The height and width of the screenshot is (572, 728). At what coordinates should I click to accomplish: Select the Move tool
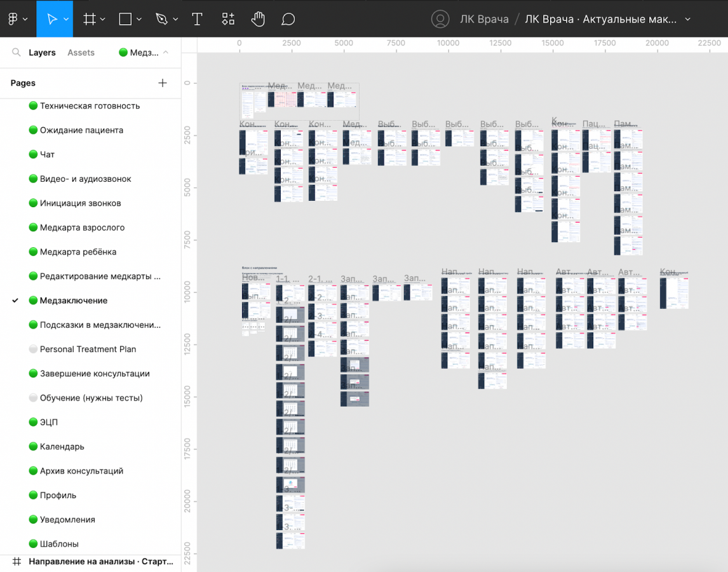pyautogui.click(x=52, y=19)
